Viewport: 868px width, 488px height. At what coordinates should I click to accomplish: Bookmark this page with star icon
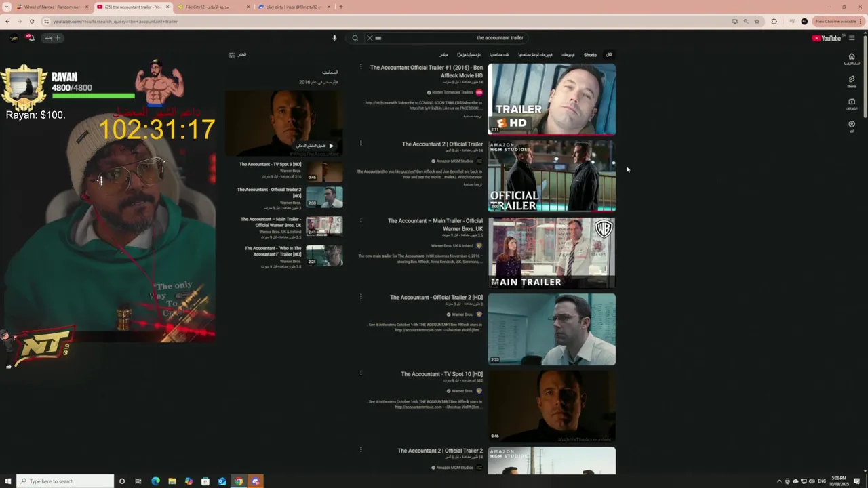click(757, 21)
